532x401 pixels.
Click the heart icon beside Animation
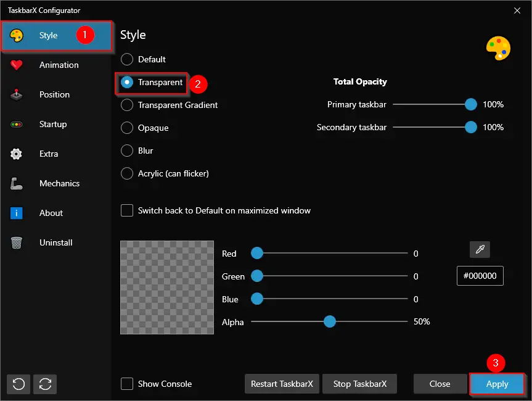[16, 65]
